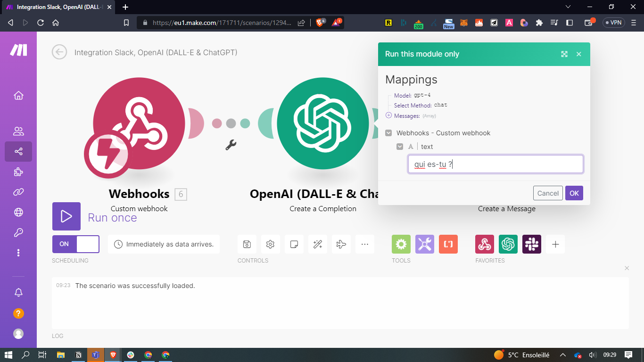
Task: Collapse the text field expander
Action: (400, 147)
